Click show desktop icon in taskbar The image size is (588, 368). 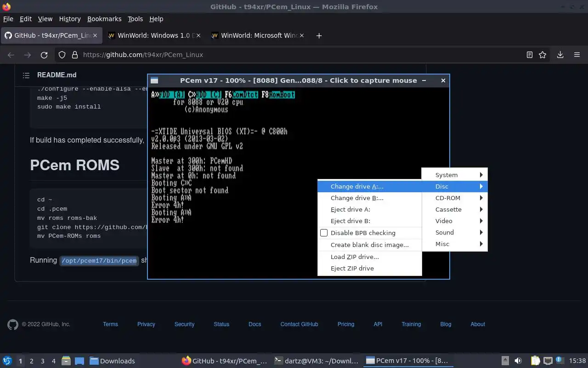(79, 361)
